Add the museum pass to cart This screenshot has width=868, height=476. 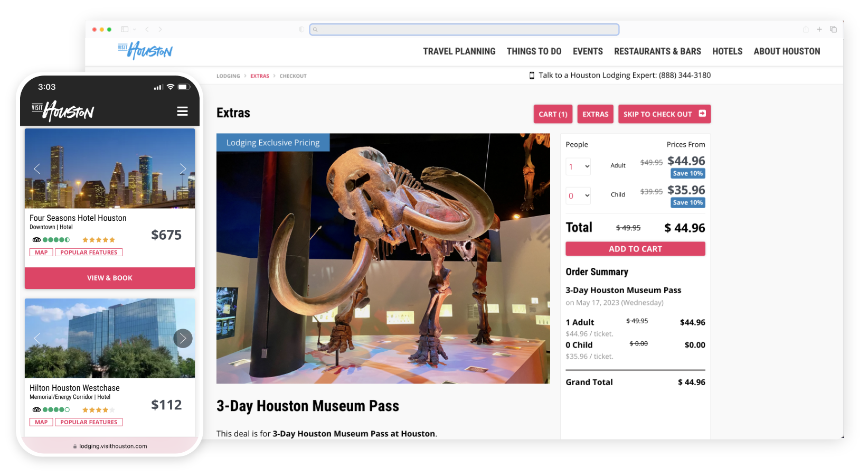[x=635, y=249]
